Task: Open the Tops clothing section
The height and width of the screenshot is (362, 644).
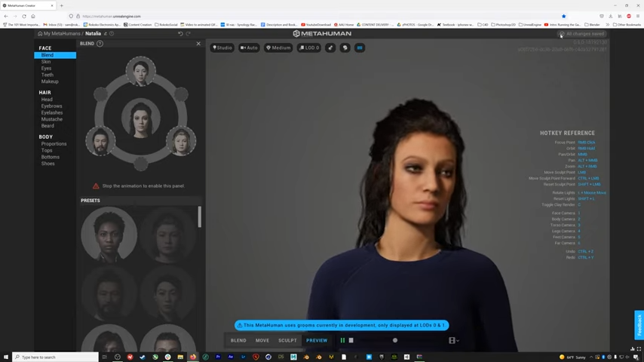Action: point(47,150)
